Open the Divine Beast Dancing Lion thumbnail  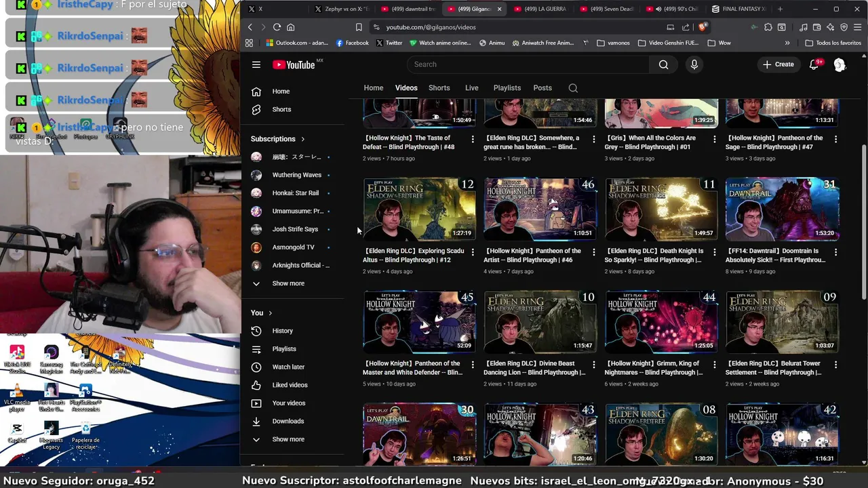pos(540,323)
